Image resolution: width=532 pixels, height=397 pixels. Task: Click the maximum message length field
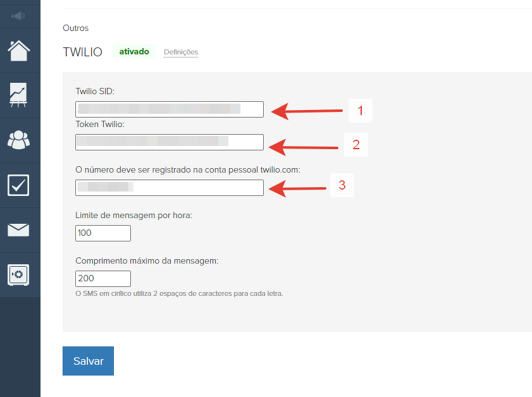coord(102,279)
